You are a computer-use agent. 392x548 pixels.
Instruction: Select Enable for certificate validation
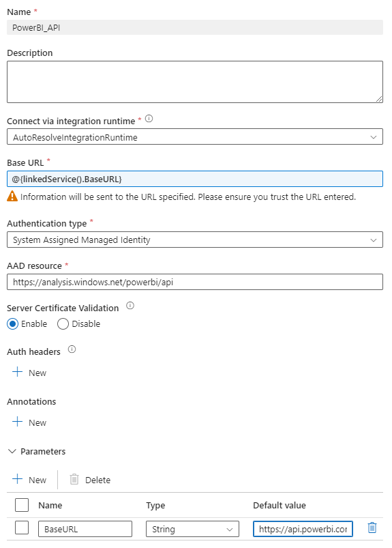tap(12, 324)
